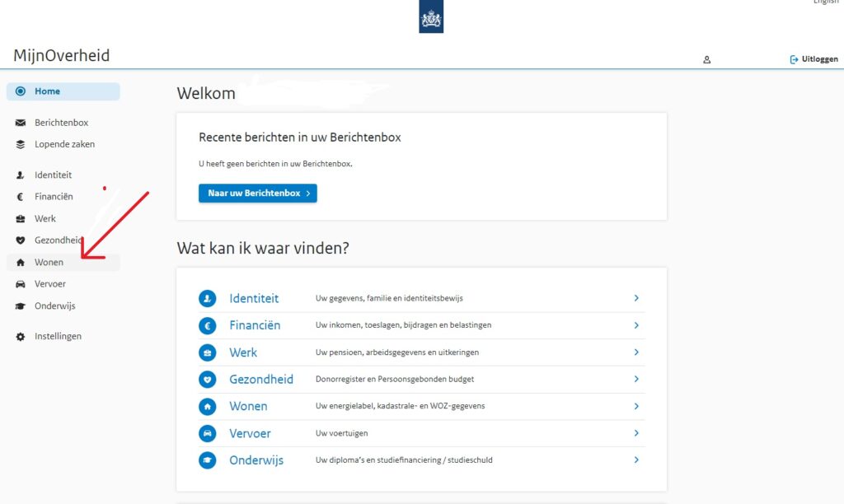The width and height of the screenshot is (844, 504).
Task: Open the Wonen link in the overview list
Action: pos(248,406)
